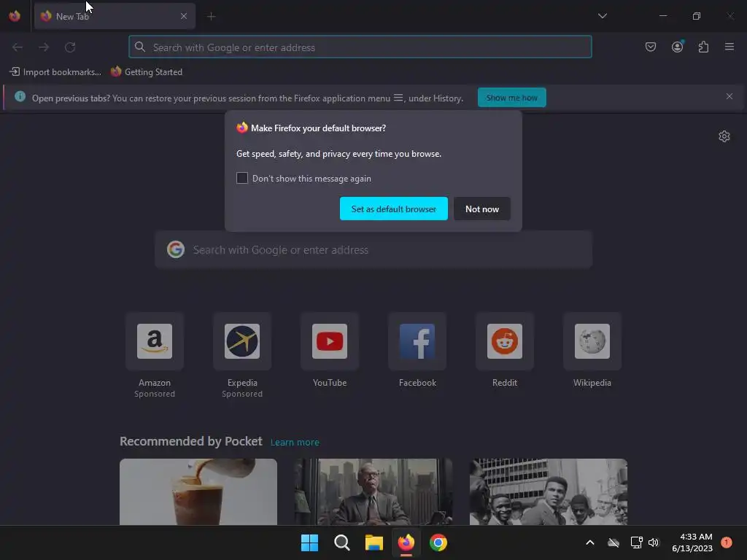Open the volume speaker tray icon
This screenshot has height=560, width=747.
[654, 542]
